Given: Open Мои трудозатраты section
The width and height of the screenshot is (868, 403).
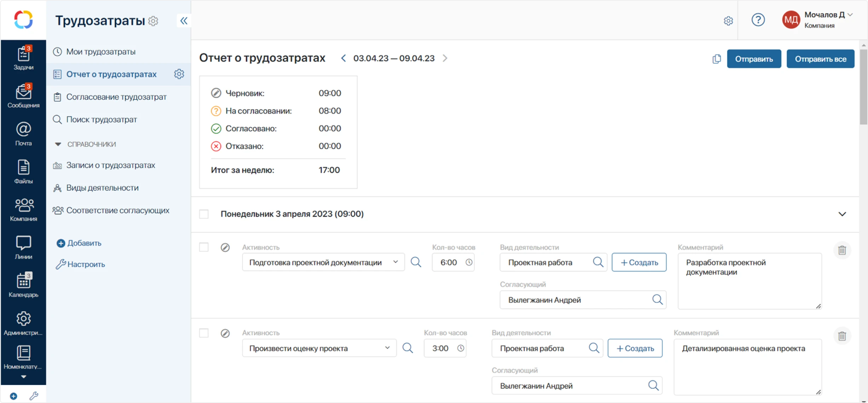Looking at the screenshot, I should click(101, 51).
